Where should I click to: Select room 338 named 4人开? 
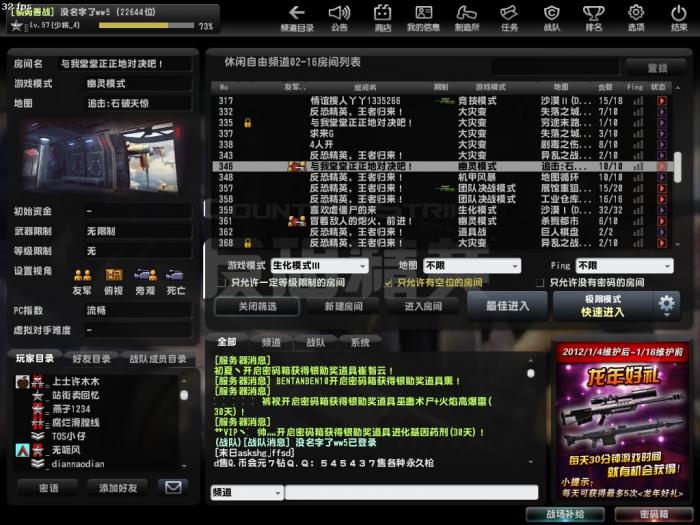coord(443,144)
